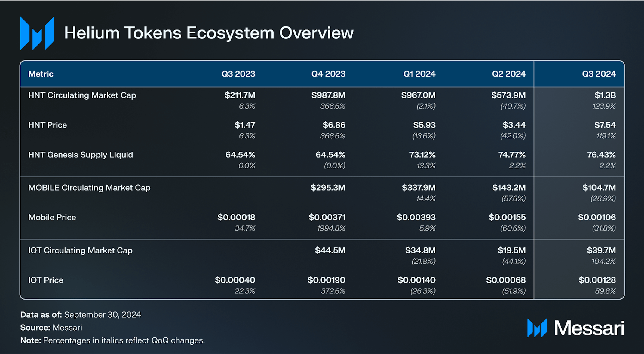Click IOT Circulating Market Cap row label
The image size is (644, 354).
coord(80,250)
